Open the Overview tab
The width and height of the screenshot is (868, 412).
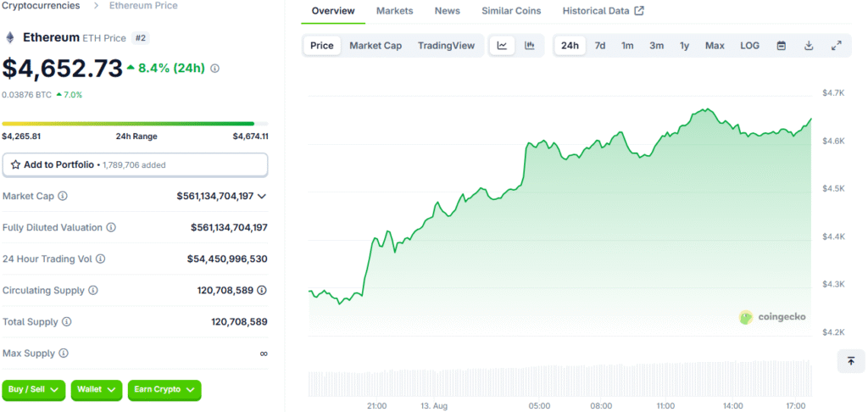333,10
